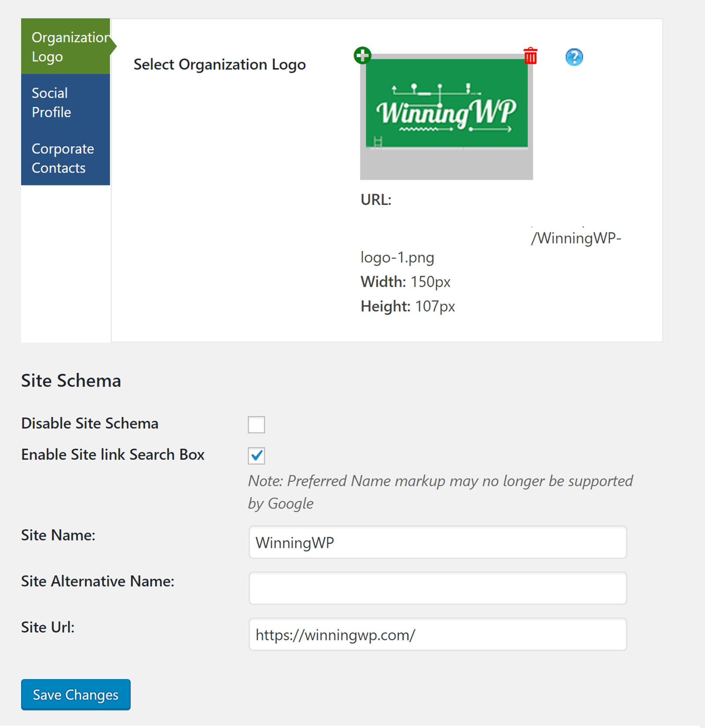The image size is (705, 728).
Task: Click the green plus add-logo icon
Action: 362,55
